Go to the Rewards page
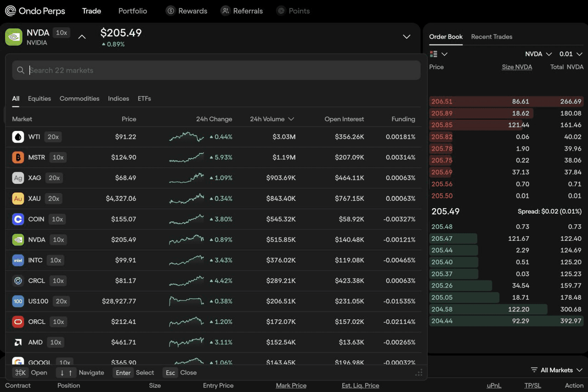 (187, 11)
